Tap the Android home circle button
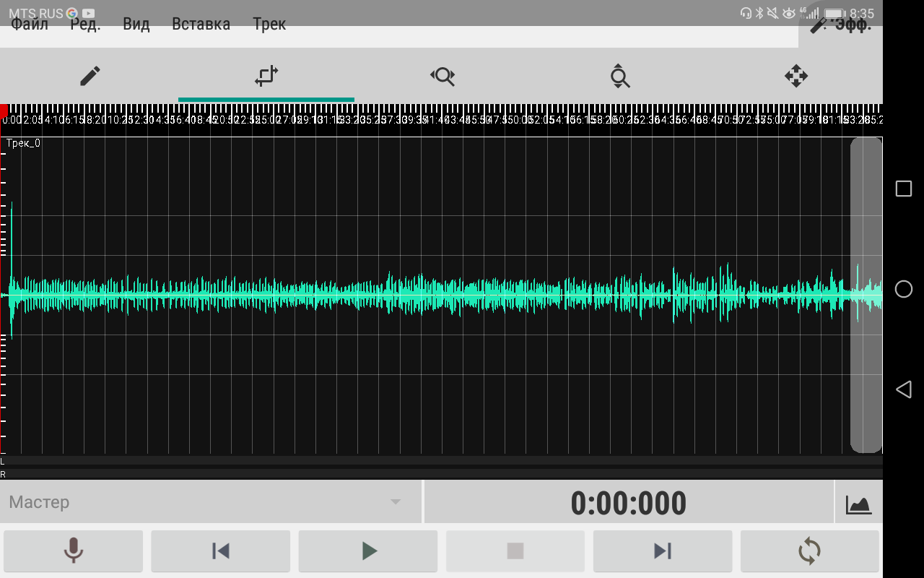Image resolution: width=924 pixels, height=578 pixels. click(903, 289)
